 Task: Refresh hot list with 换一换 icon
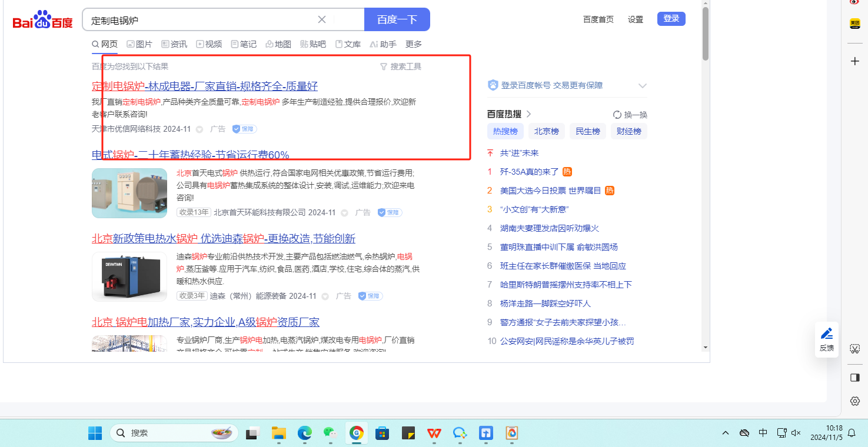(x=617, y=115)
